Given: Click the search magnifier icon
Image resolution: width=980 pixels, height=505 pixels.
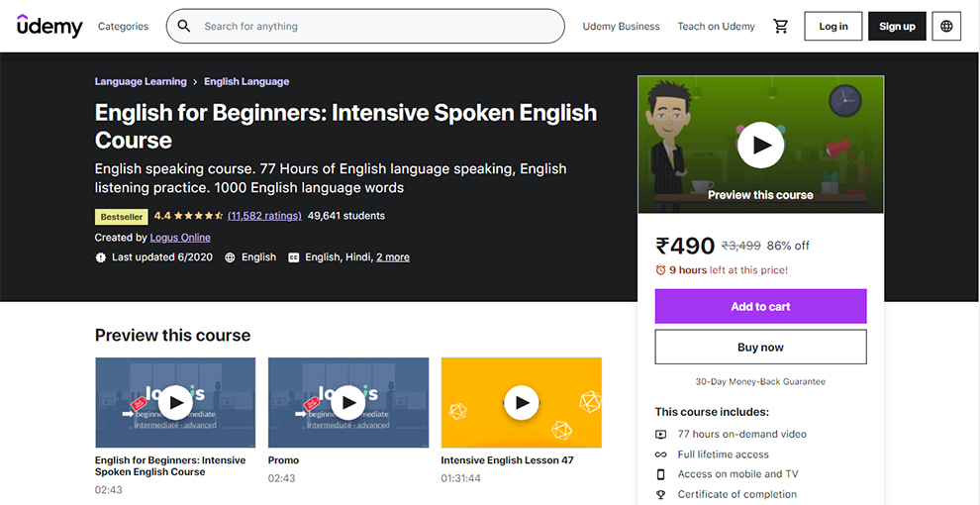Looking at the screenshot, I should pos(184,27).
